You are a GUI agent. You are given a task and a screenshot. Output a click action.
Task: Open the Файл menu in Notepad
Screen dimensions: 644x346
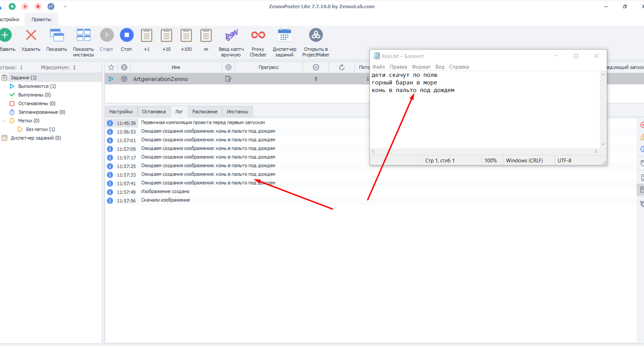pos(379,67)
